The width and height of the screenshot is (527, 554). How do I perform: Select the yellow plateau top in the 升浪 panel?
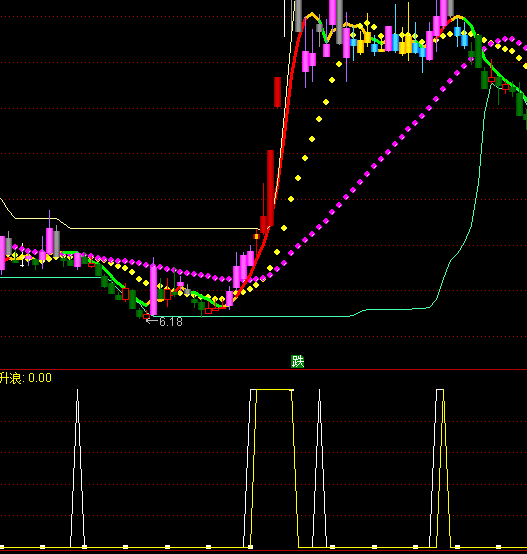click(x=274, y=390)
